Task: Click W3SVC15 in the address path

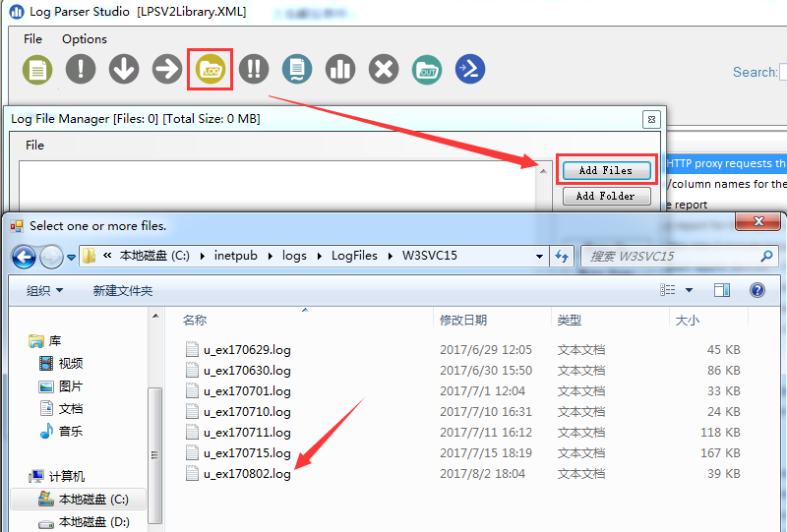Action: coord(430,256)
